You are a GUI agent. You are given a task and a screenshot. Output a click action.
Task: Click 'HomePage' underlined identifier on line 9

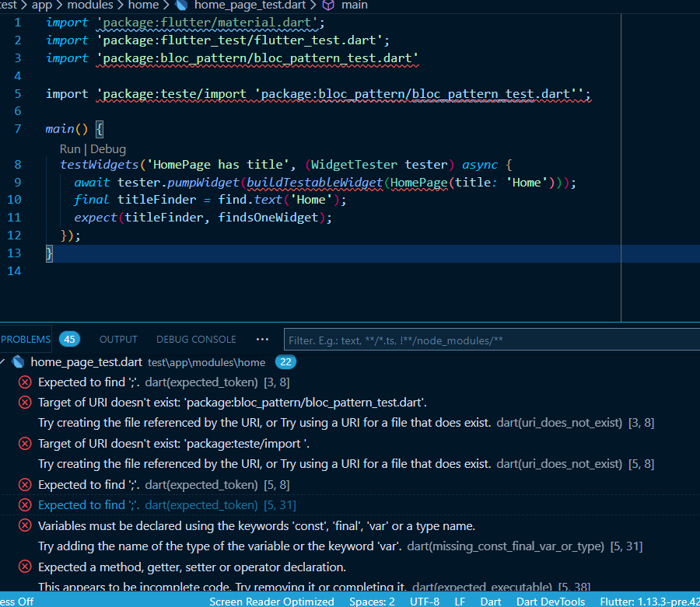click(418, 183)
